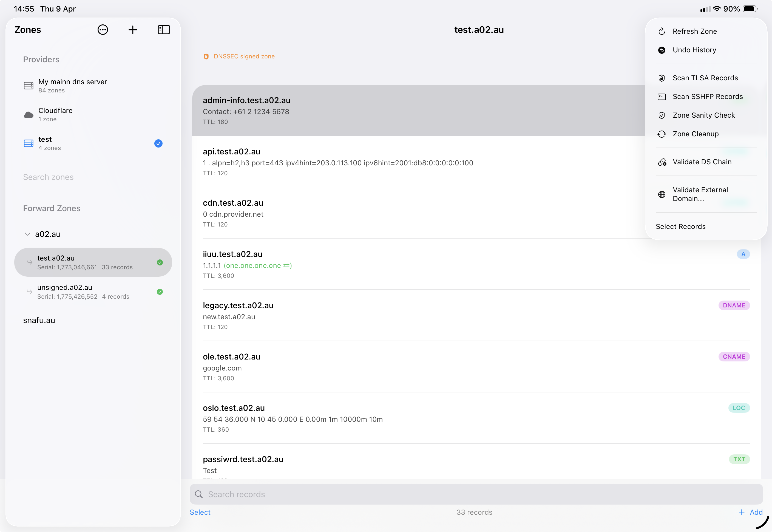Viewport: 772px width, 532px height.
Task: Click the Wi-Fi status icon
Action: click(717, 9)
